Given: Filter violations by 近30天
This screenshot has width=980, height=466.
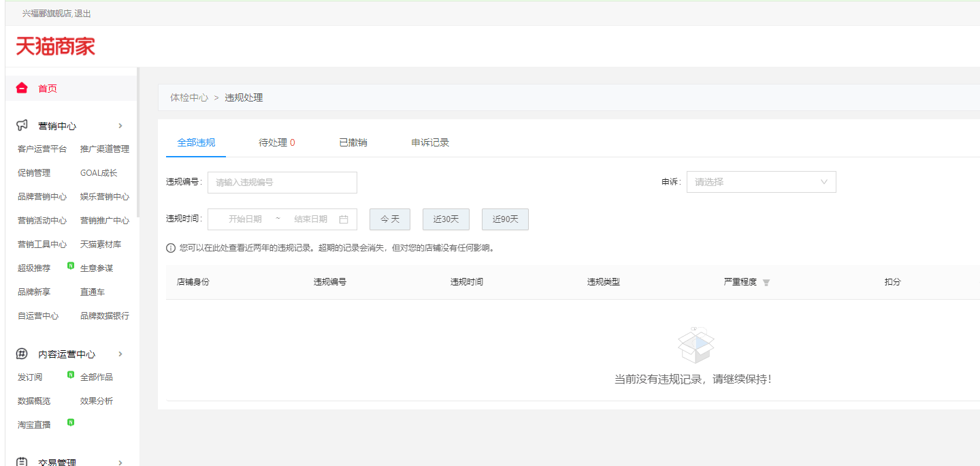Looking at the screenshot, I should point(446,219).
